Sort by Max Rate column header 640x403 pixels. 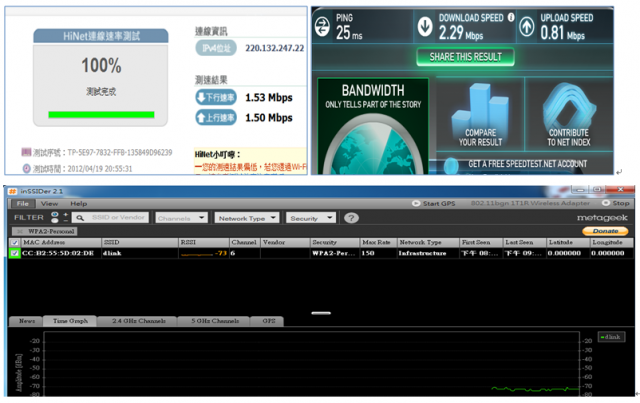[378, 242]
